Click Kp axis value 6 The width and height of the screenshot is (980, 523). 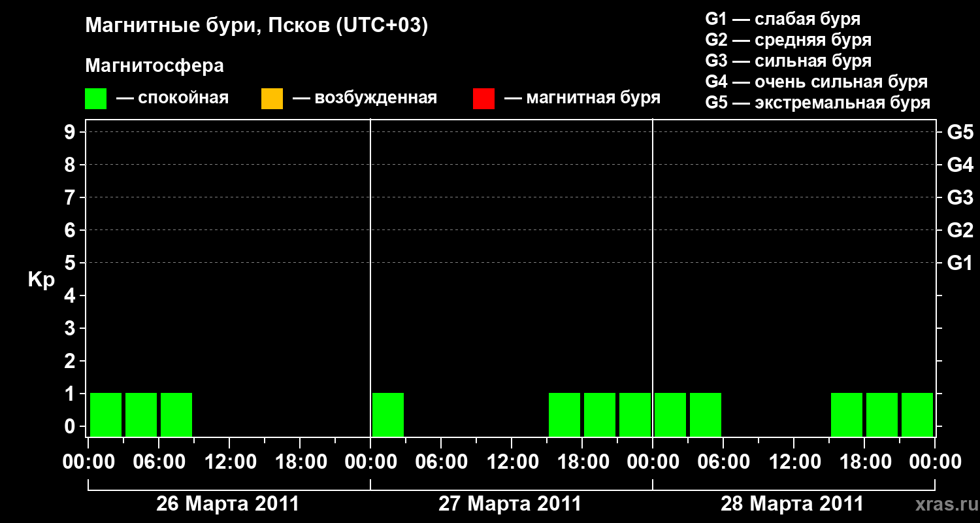[71, 230]
